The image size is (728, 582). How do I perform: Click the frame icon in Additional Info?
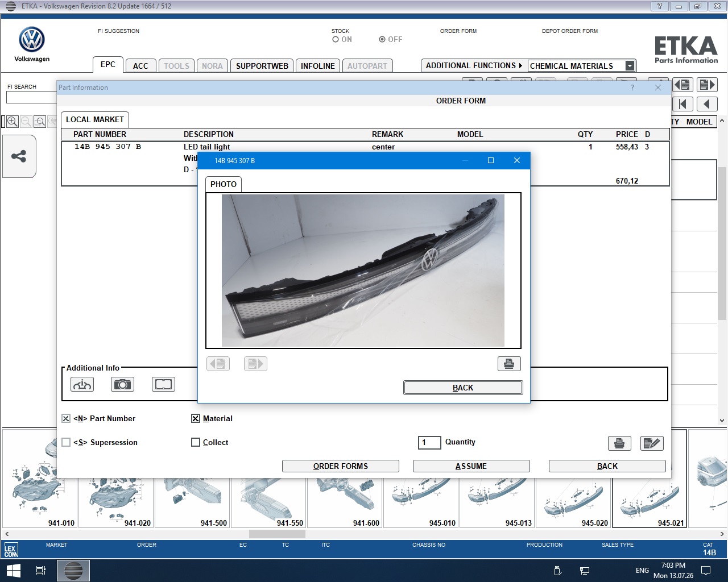(163, 384)
